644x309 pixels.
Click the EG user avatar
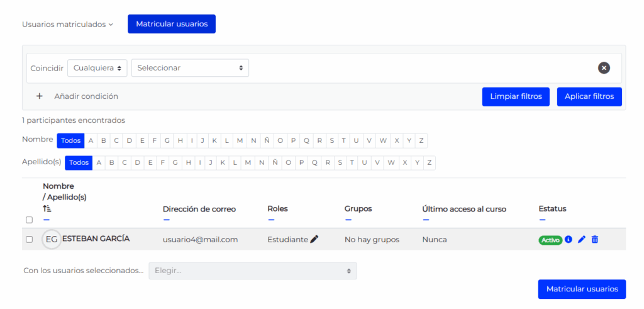point(52,239)
